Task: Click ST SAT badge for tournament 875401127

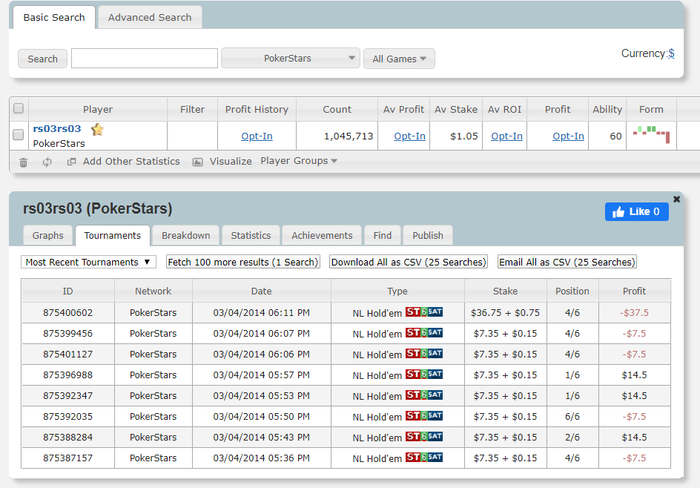Action: click(424, 354)
